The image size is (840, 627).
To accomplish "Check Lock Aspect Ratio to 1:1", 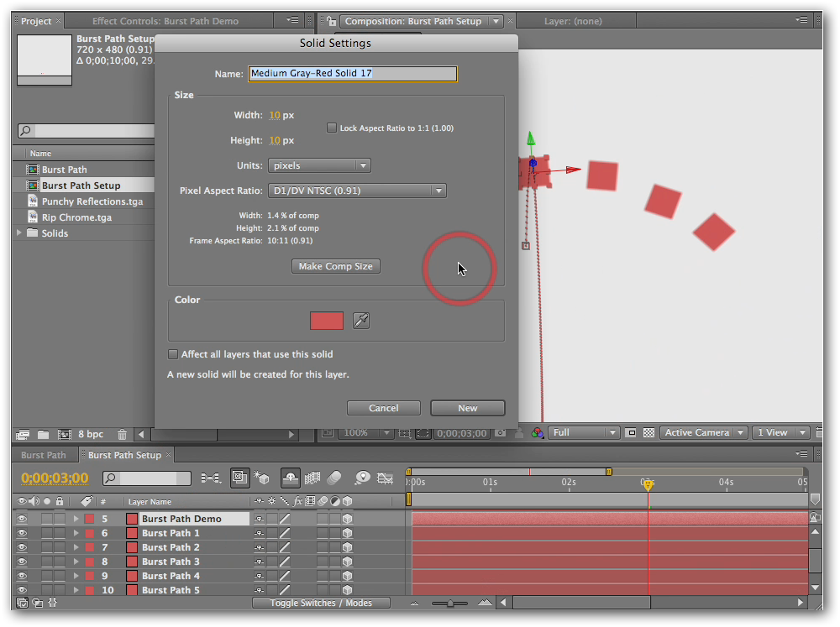I will (332, 128).
